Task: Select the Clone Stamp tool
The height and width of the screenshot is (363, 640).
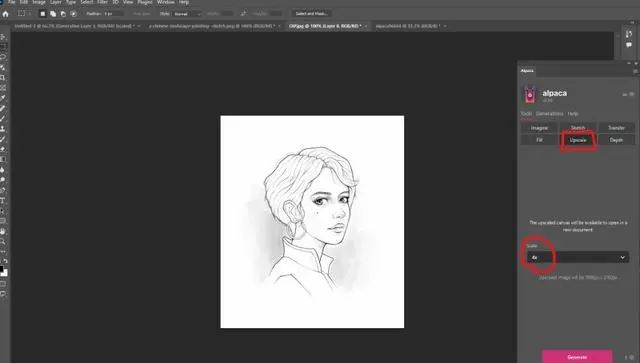Action: [x=3, y=129]
